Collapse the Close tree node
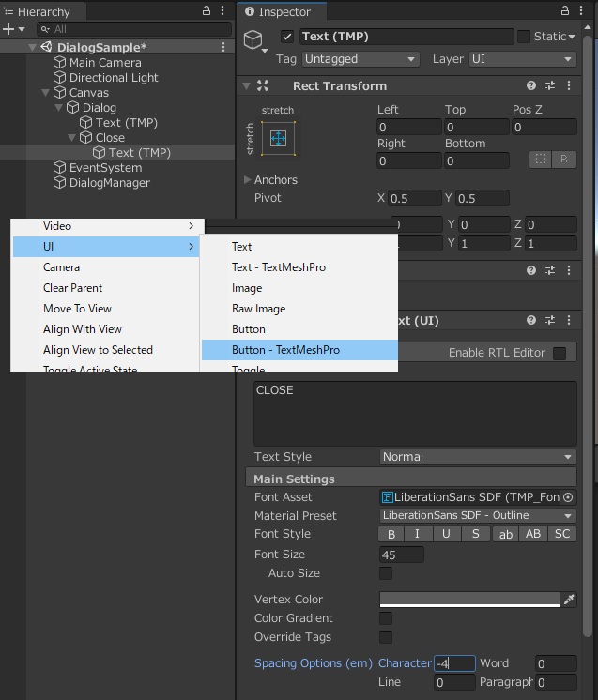 click(x=71, y=138)
